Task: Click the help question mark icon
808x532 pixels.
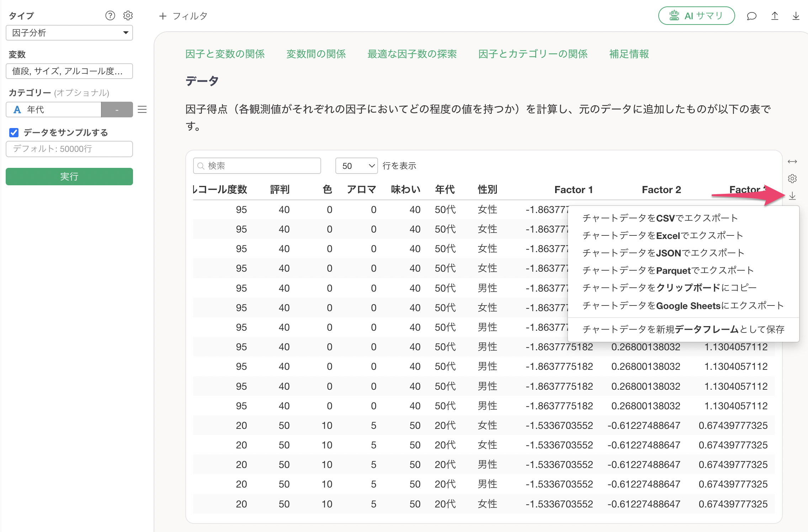Action: [x=110, y=16]
